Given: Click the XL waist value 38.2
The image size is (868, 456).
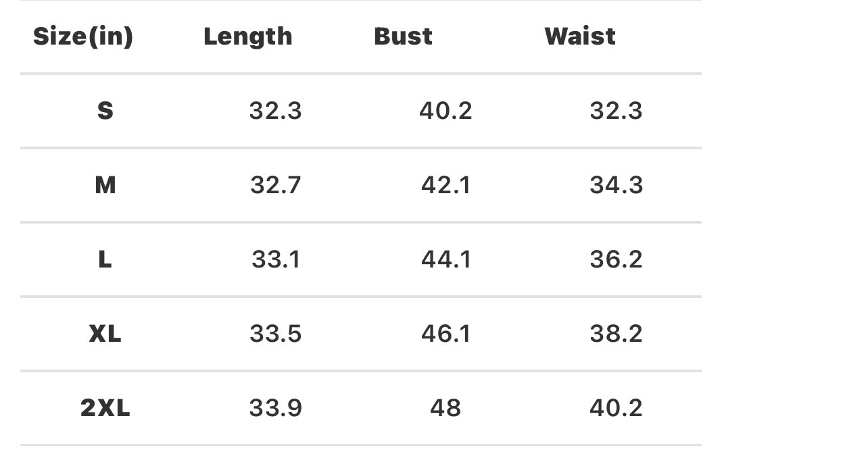Looking at the screenshot, I should coord(616,334).
